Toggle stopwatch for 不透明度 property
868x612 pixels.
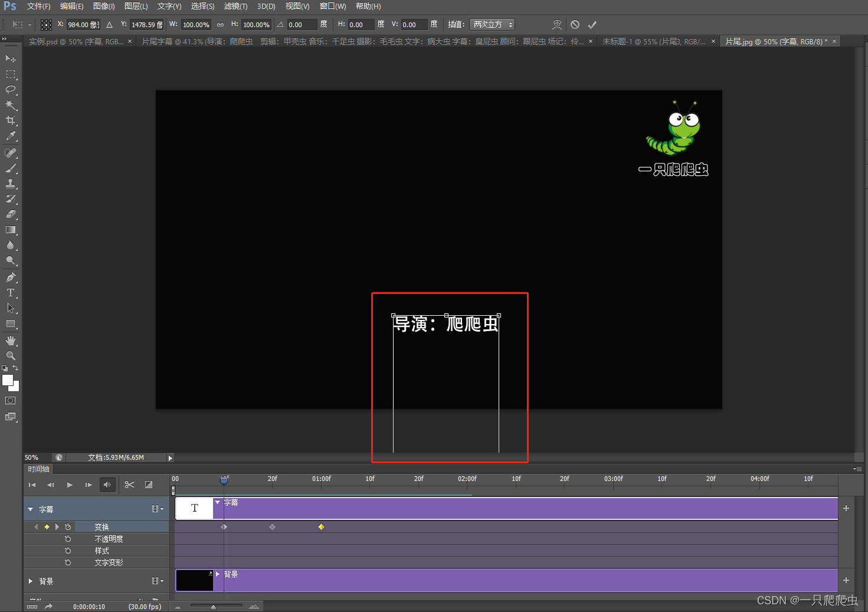[68, 539]
